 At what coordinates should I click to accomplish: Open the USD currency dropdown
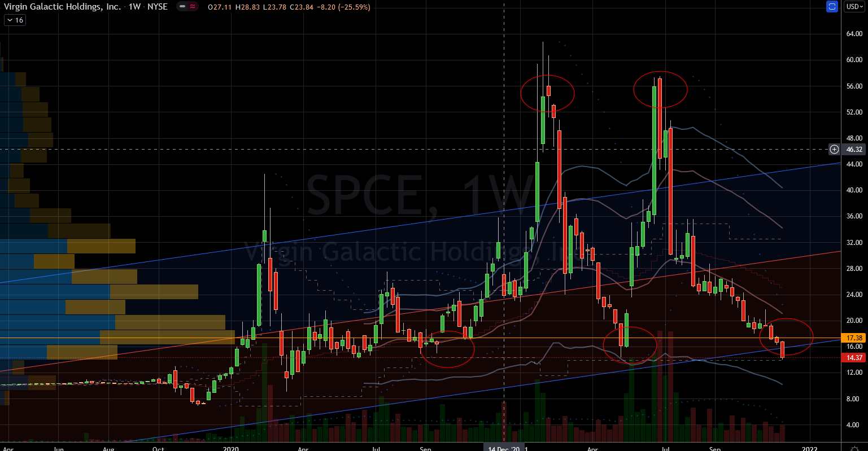(854, 7)
